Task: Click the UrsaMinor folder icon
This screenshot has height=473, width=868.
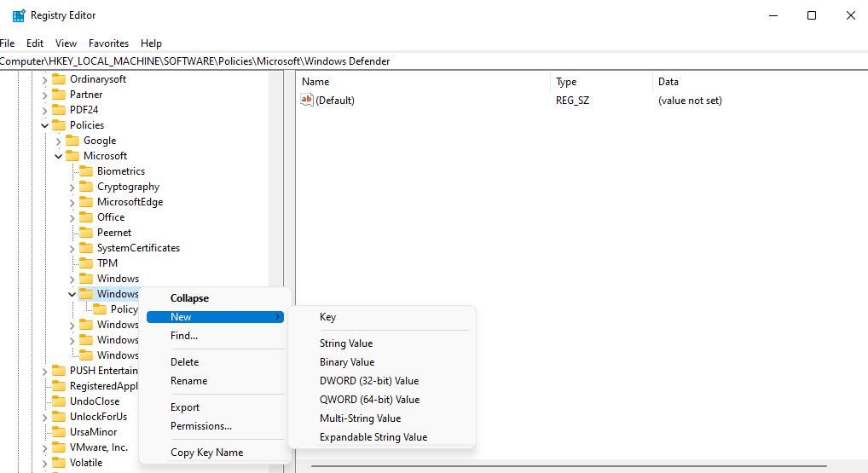Action: click(x=59, y=432)
